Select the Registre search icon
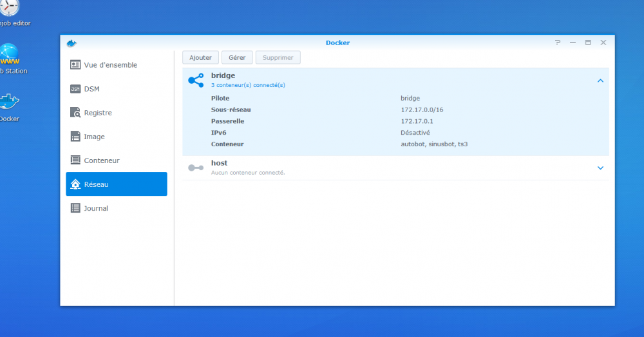The height and width of the screenshot is (337, 644). [x=75, y=113]
